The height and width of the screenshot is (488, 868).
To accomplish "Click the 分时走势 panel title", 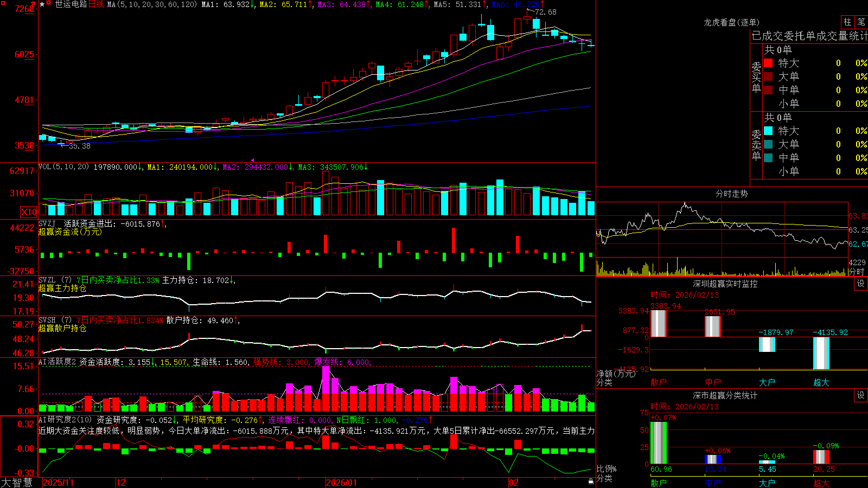I will click(732, 194).
